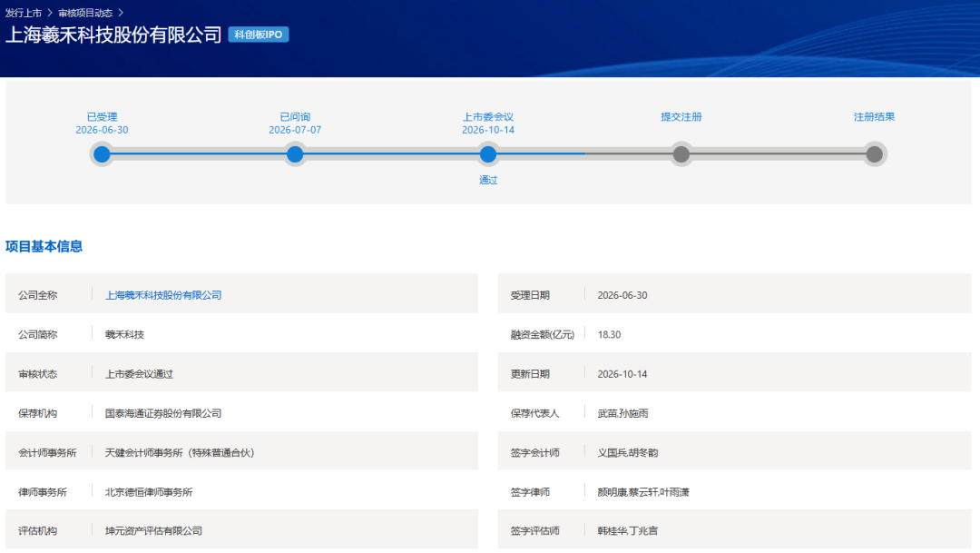Click the timeline date 2026-07-07 under 已问询
The width and height of the screenshot is (980, 553).
pyautogui.click(x=295, y=130)
